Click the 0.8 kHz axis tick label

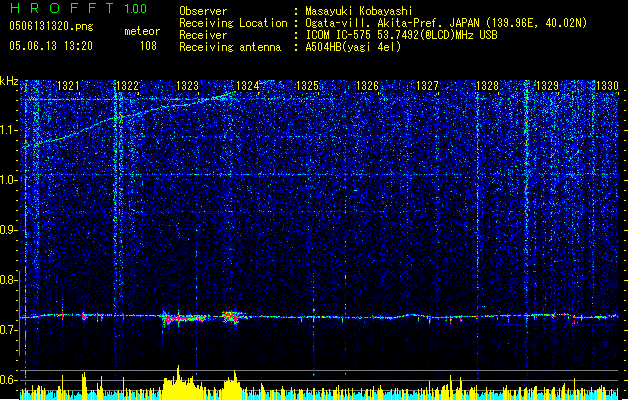[8, 280]
